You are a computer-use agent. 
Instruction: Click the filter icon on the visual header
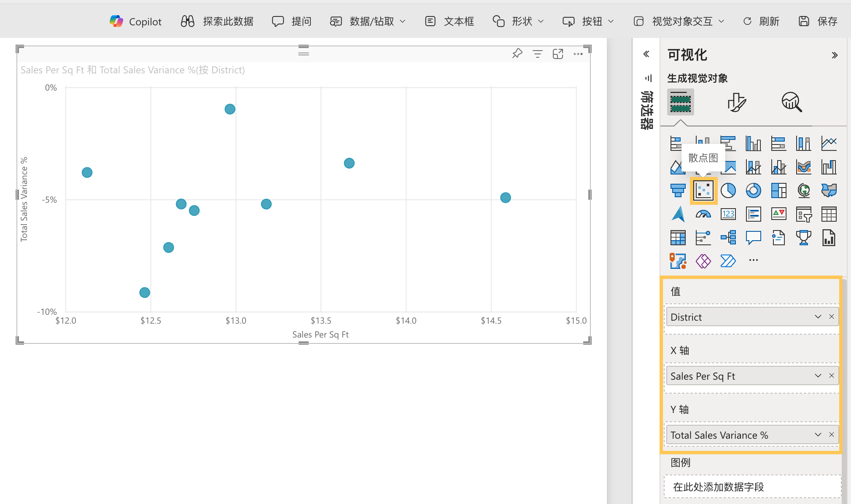click(x=537, y=54)
